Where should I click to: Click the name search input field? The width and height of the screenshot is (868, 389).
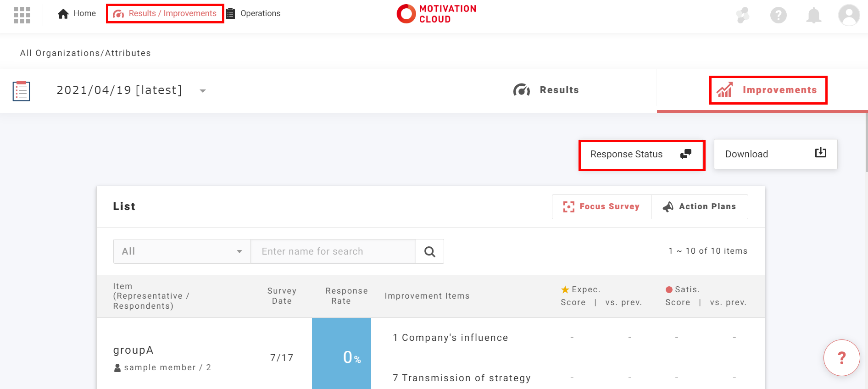coord(333,251)
